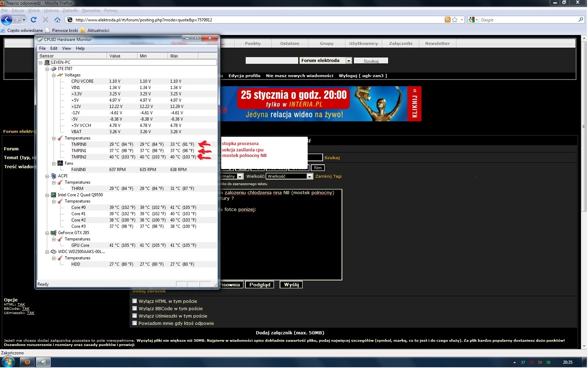Tick 'Wyłącz BBCode w tym poście' checkbox
Image resolution: width=588 pixels, height=368 pixels.
click(134, 308)
